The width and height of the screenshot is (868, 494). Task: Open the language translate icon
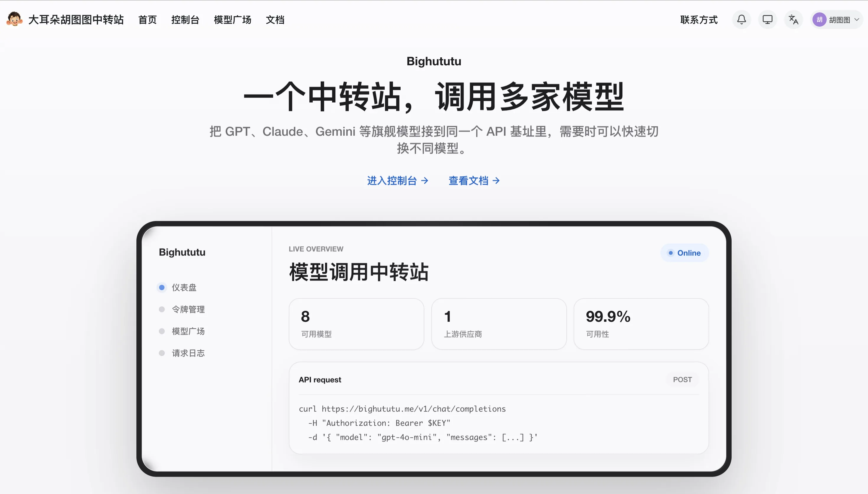click(793, 20)
